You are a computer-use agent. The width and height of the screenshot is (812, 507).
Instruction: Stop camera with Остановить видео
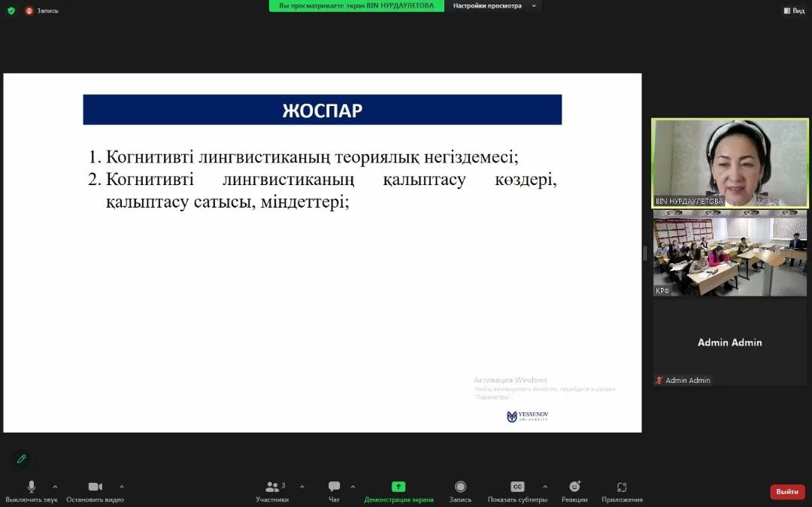coord(95,491)
